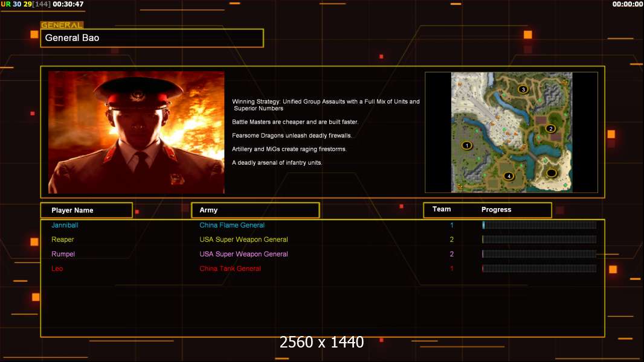This screenshot has width=644, height=362.
Task: Click player name Janniball
Action: coord(65,225)
